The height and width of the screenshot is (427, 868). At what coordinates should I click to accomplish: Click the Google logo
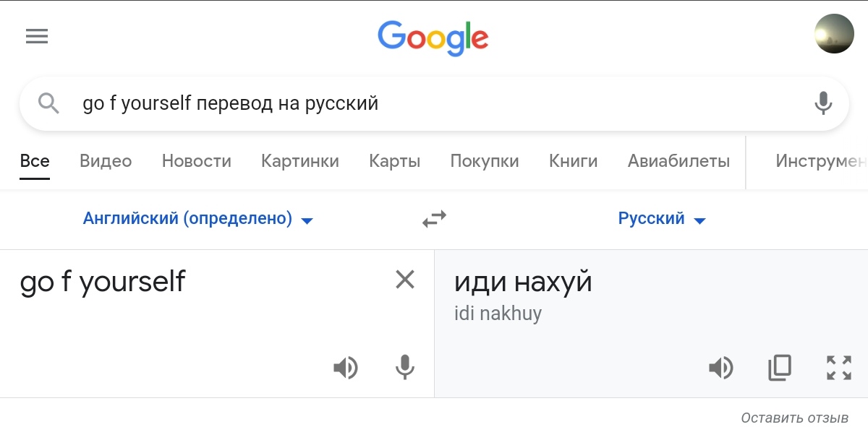[x=433, y=38]
